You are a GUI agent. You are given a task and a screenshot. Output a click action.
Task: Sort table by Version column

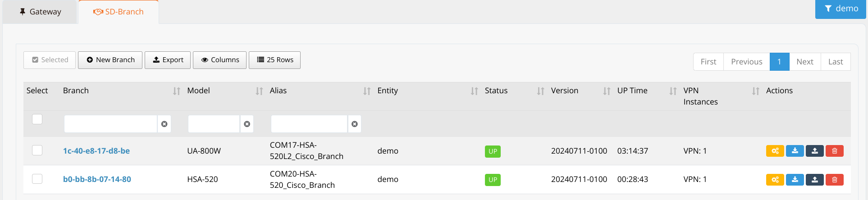point(607,91)
